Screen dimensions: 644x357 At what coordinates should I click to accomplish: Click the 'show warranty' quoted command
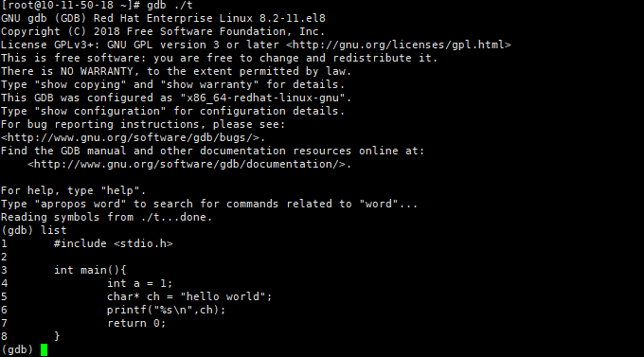coord(209,84)
